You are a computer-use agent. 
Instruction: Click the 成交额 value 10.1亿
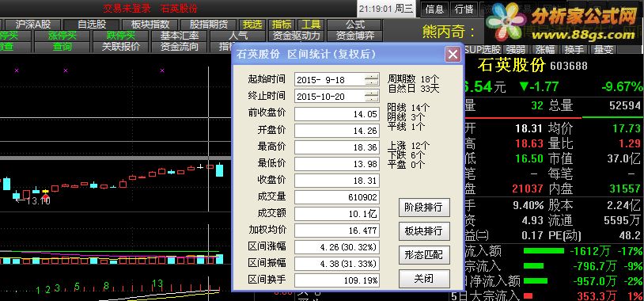337,214
